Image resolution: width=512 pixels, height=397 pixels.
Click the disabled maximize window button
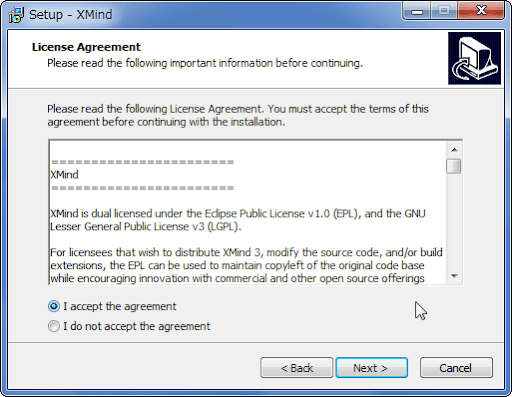tap(444, 11)
